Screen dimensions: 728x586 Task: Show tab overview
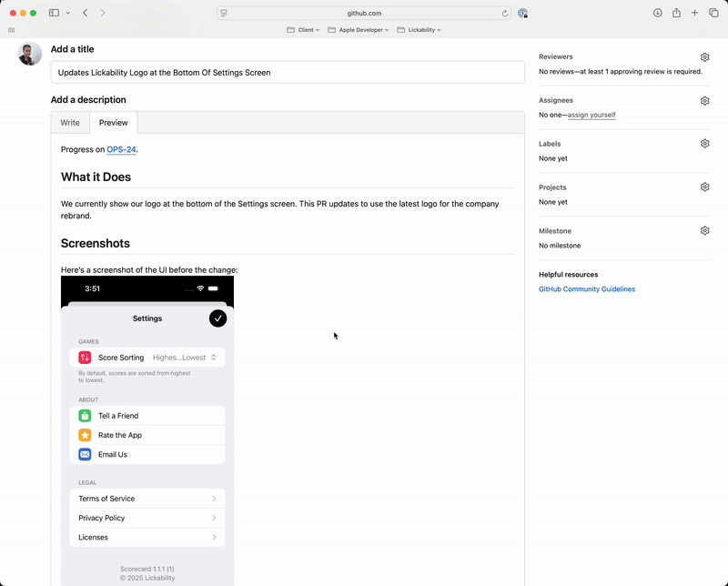point(713,13)
